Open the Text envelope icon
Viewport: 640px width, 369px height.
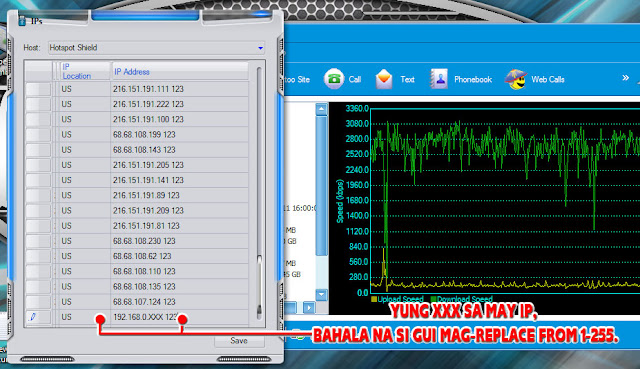[384, 79]
